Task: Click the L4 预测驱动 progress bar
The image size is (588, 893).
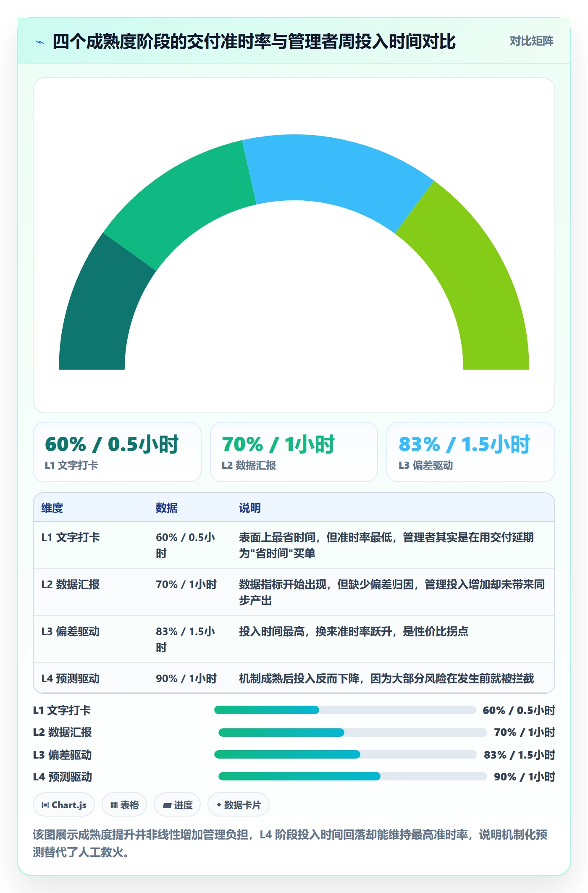Action: [x=352, y=776]
